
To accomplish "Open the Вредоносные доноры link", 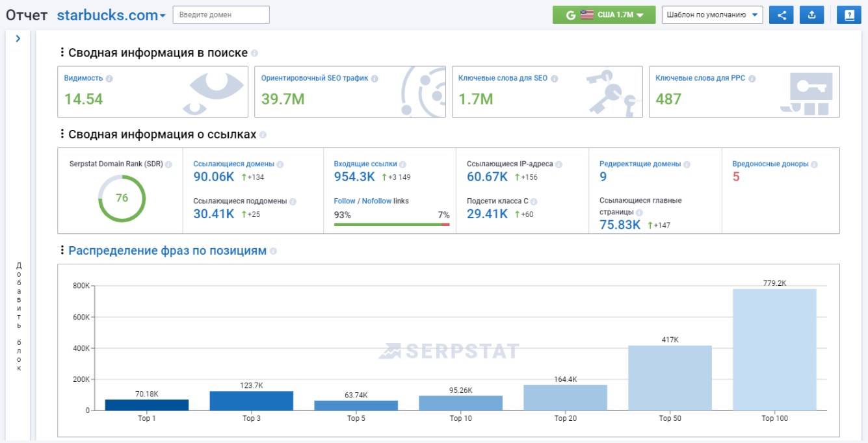I will tap(770, 164).
